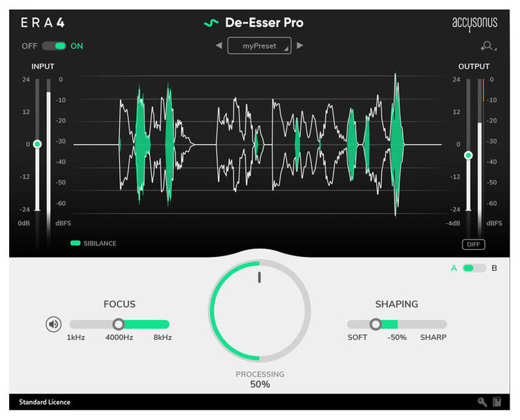Viewport: 520px width, 420px height.
Task: Open the manual book icon
Action: (497, 402)
